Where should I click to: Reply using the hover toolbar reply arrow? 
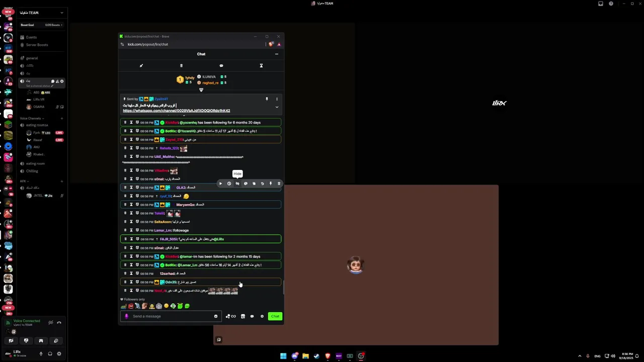tap(262, 184)
